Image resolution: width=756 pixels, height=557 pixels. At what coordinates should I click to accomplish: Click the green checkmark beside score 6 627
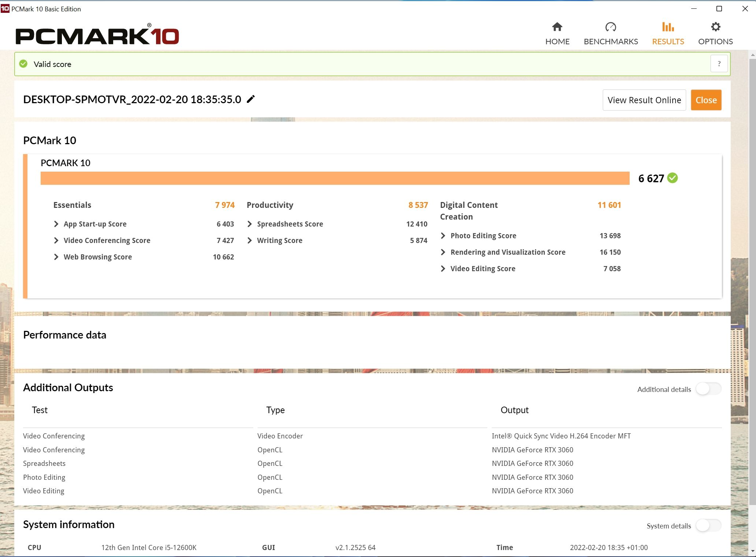click(x=672, y=178)
